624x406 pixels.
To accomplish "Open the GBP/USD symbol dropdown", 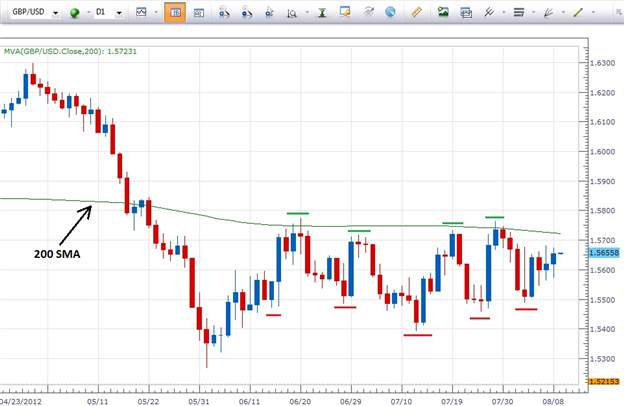I will [55, 13].
